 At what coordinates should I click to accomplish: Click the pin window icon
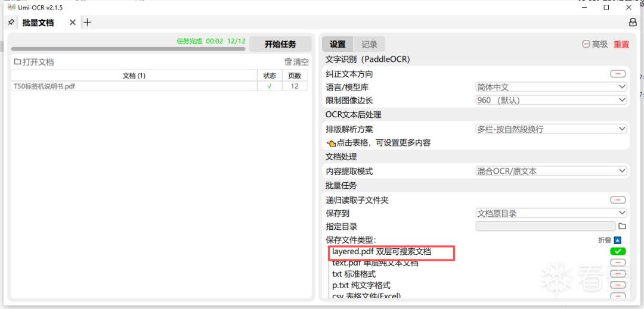pos(10,23)
